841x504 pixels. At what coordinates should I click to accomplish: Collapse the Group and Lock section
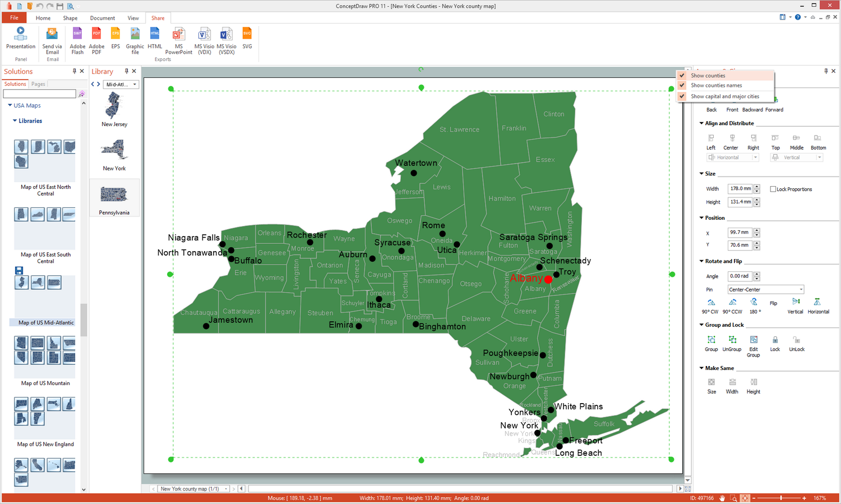(x=701, y=325)
